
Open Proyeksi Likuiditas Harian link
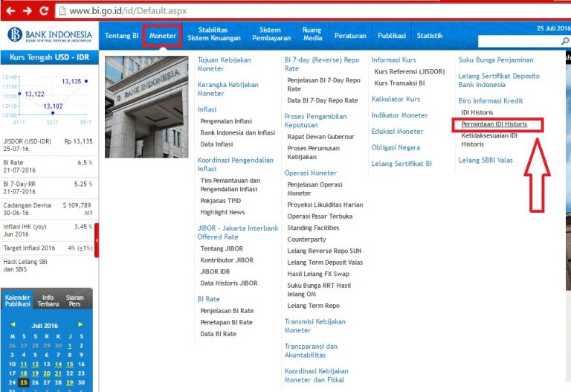coord(325,205)
